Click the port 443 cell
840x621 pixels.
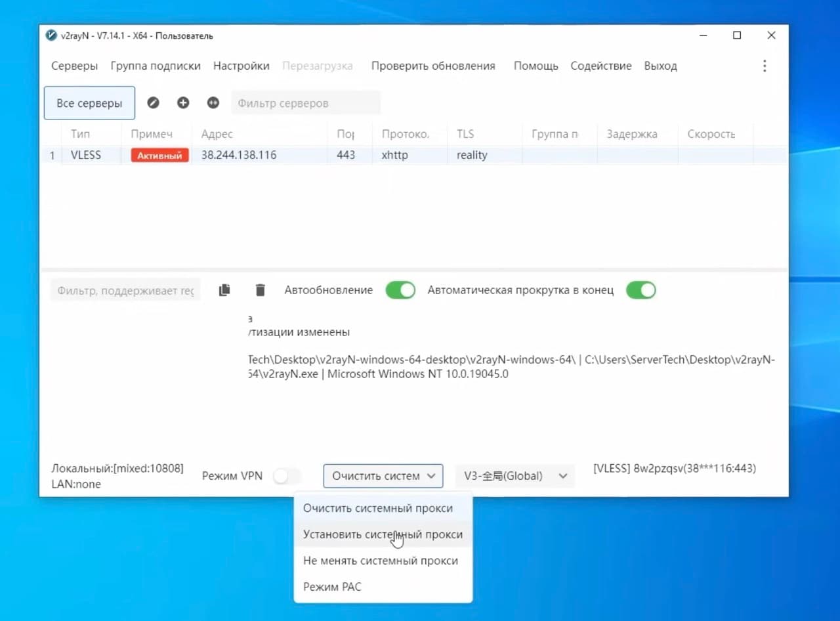(x=346, y=156)
